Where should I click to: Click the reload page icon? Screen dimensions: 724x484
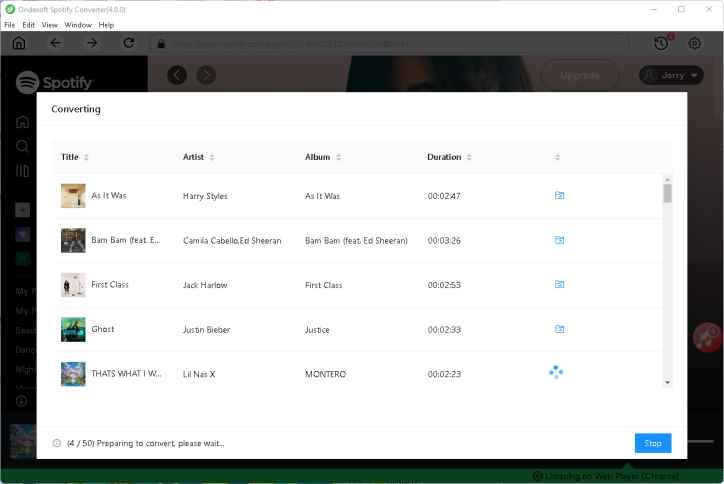click(x=128, y=43)
